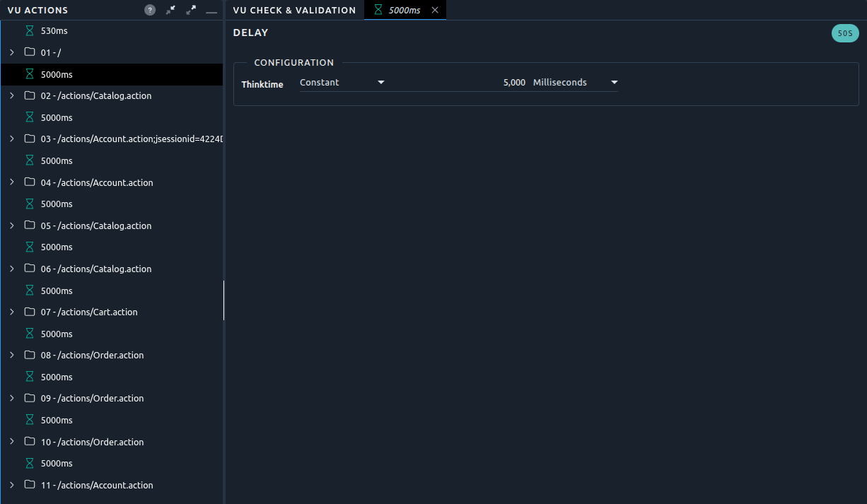Select '10 - /actions/Order.action' label
The width and height of the screenshot is (867, 504).
(92, 442)
